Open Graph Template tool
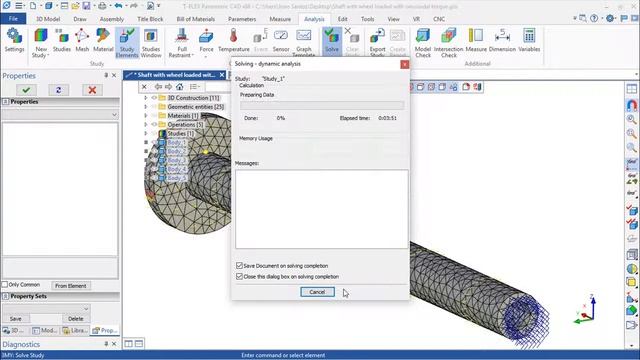Viewport: 640px width, 360px height. (304, 42)
